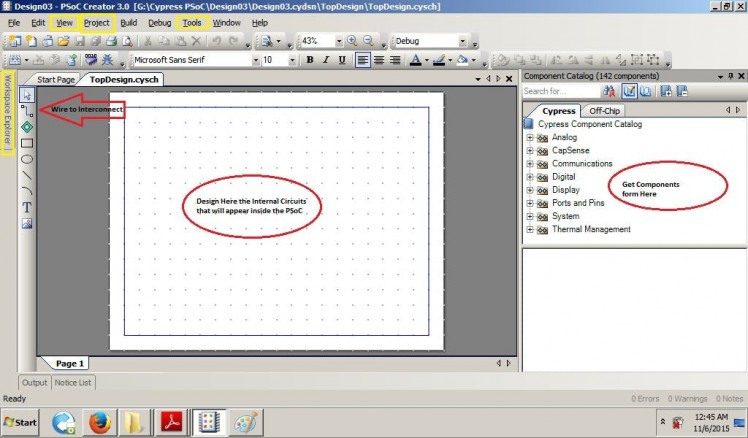Click the Program chip icon
Screen dimensions: 748x438
91,60
